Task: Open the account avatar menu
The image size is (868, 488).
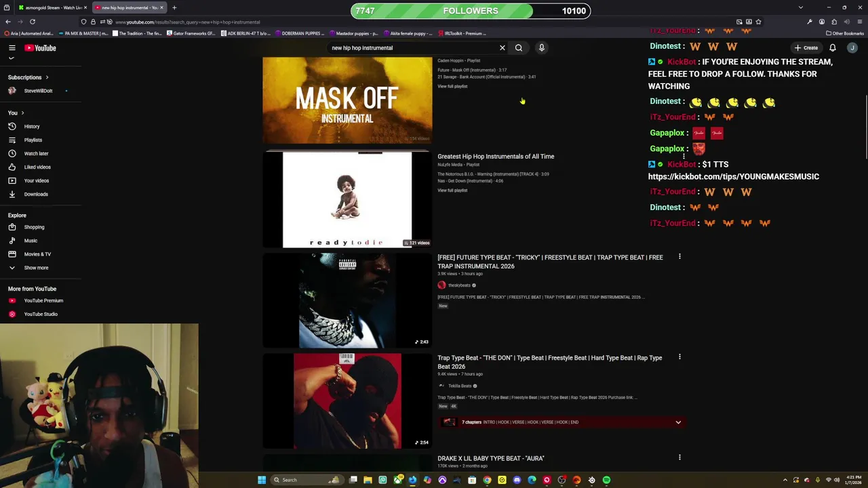Action: 852,47
